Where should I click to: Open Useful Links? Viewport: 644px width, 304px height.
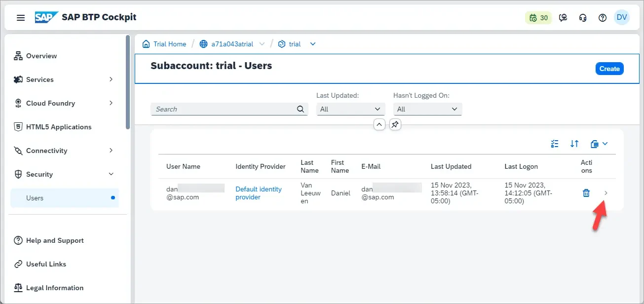coord(65,264)
